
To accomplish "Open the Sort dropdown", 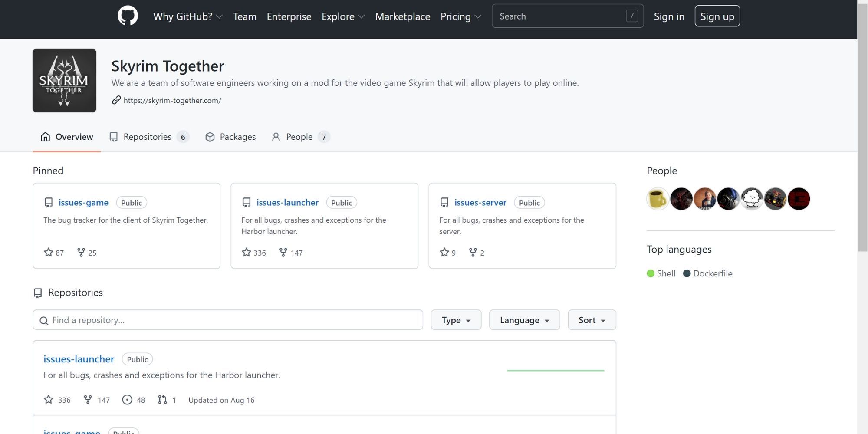I will click(592, 320).
